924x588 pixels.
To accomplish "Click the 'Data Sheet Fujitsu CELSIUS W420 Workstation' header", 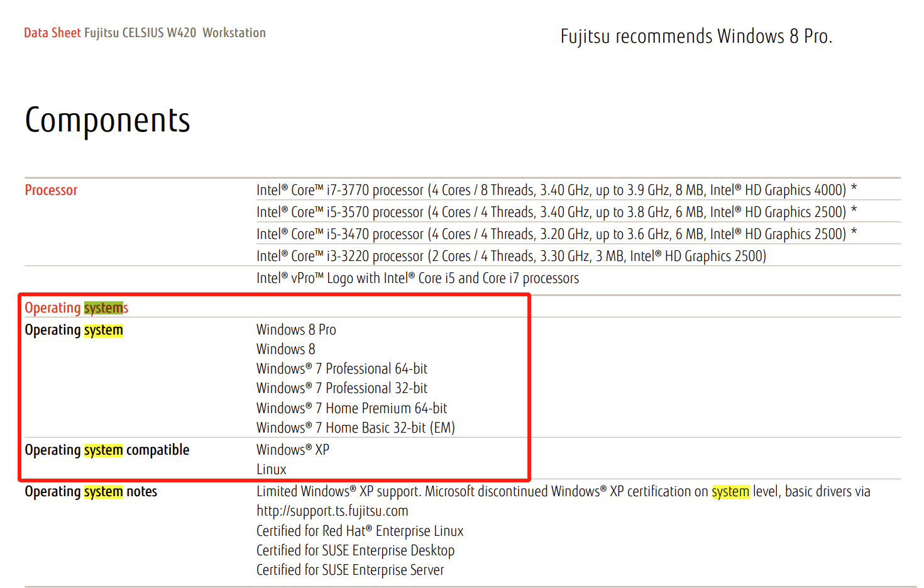I will tap(145, 33).
